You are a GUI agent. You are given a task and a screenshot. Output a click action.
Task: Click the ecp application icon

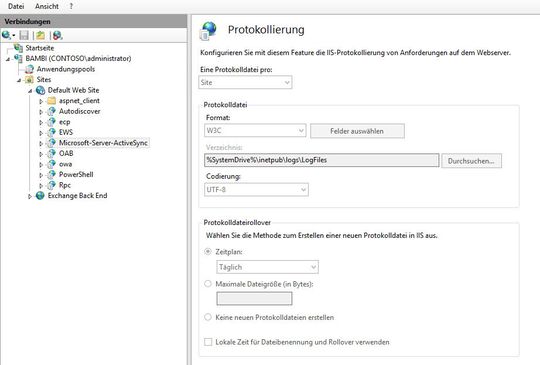[52, 122]
